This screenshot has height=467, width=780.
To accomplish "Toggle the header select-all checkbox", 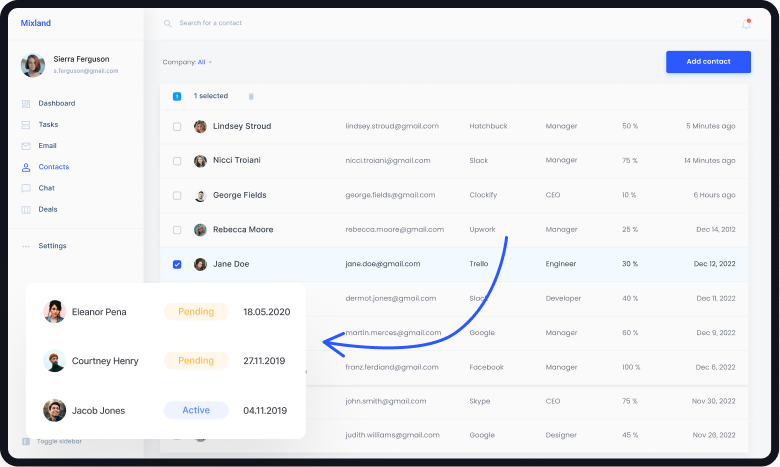I will click(177, 96).
